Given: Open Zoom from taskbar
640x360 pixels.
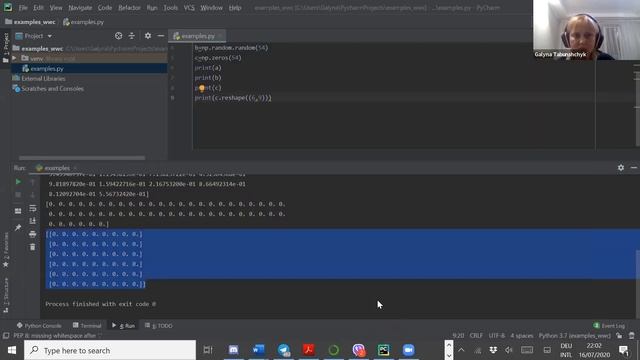Looking at the screenshot, I should click(408, 350).
